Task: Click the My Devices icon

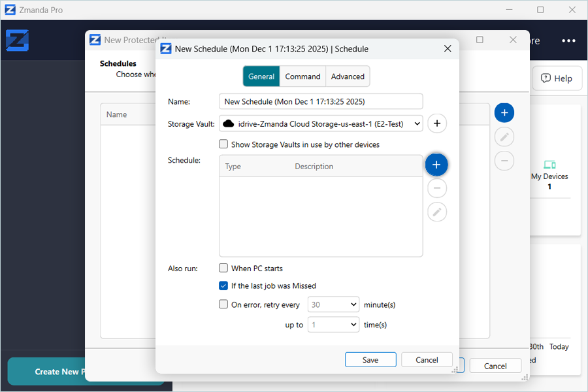Action: coord(549,164)
